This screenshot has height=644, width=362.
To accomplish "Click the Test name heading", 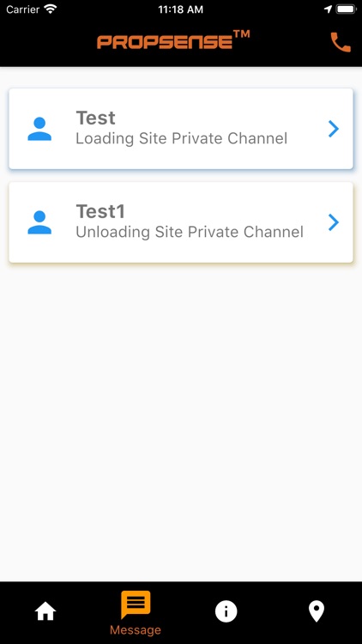I will click(95, 118).
